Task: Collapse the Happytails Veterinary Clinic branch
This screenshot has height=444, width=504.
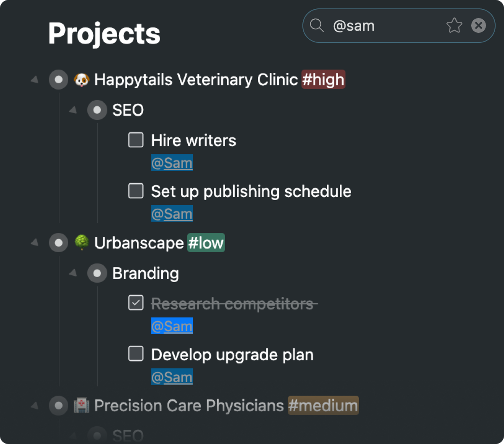Action: tap(35, 79)
